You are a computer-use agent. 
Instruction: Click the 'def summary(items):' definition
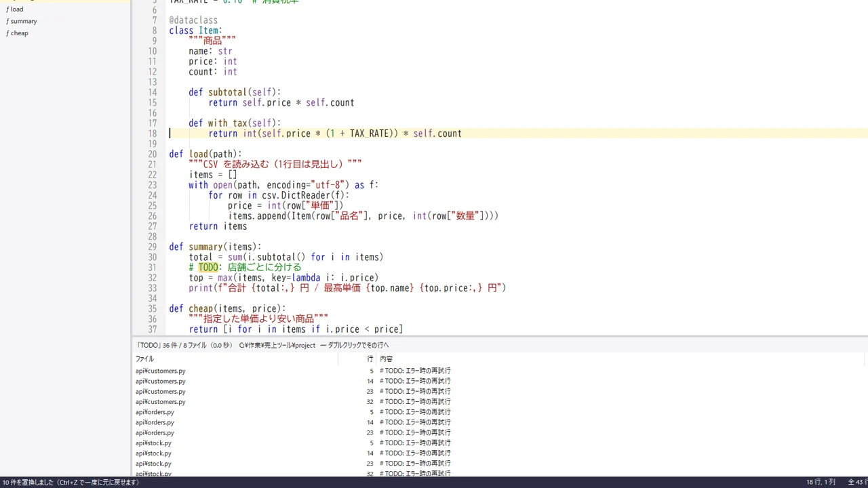pos(215,247)
